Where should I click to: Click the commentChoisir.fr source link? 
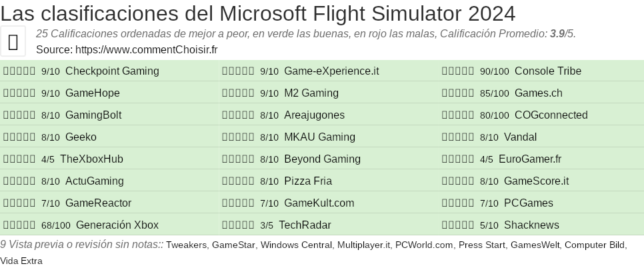[x=147, y=49]
